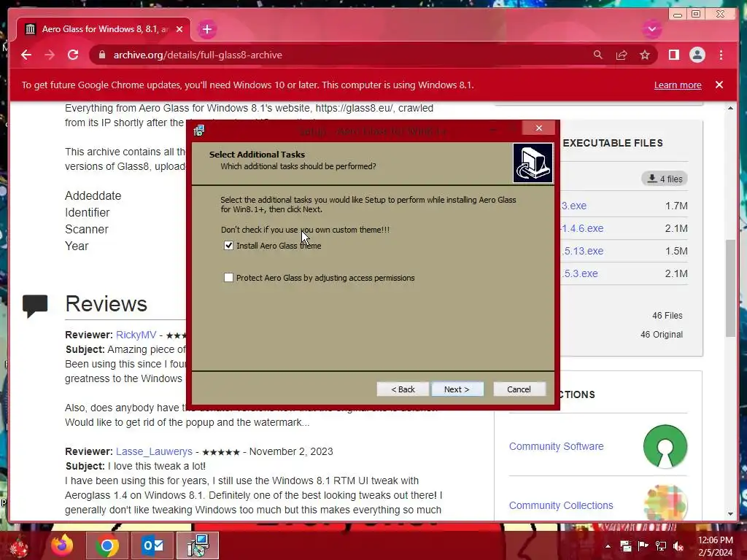Go back using Chrome's back arrow
This screenshot has height=560, width=747.
pos(26,55)
